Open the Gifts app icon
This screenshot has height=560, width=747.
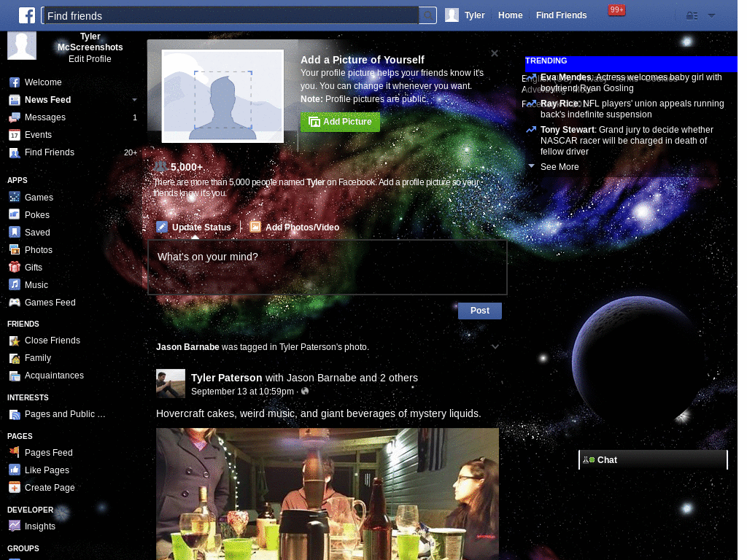[15, 267]
